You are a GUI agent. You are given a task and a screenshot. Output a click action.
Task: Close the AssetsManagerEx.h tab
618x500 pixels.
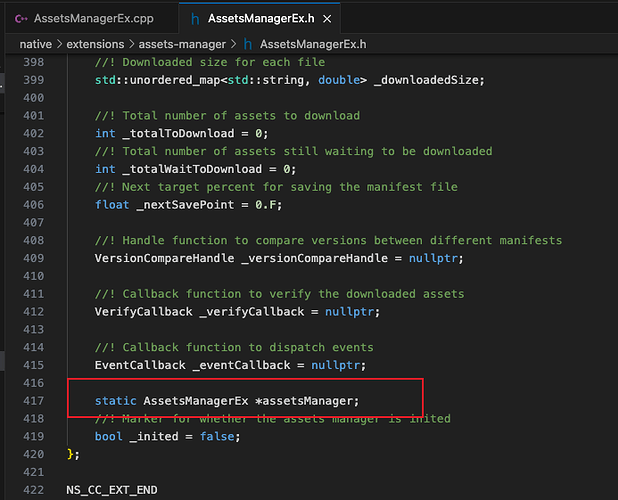pos(327,19)
